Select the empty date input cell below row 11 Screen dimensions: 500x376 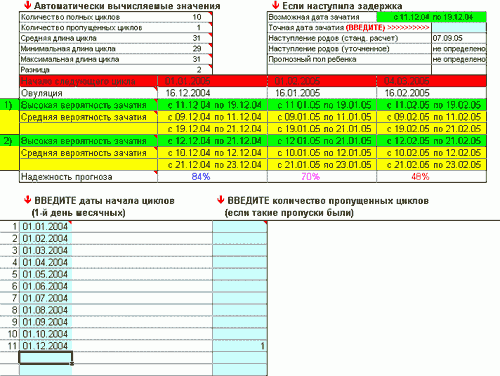pyautogui.click(x=46, y=358)
